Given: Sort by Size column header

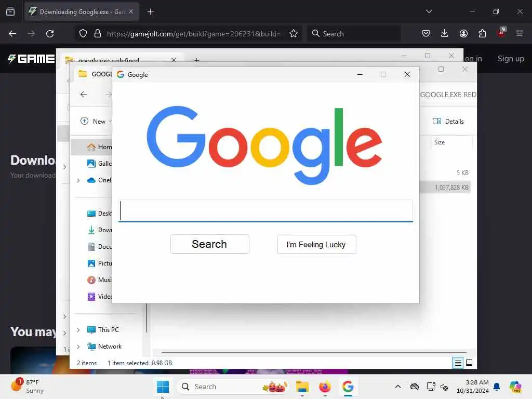Looking at the screenshot, I should coord(440,142).
